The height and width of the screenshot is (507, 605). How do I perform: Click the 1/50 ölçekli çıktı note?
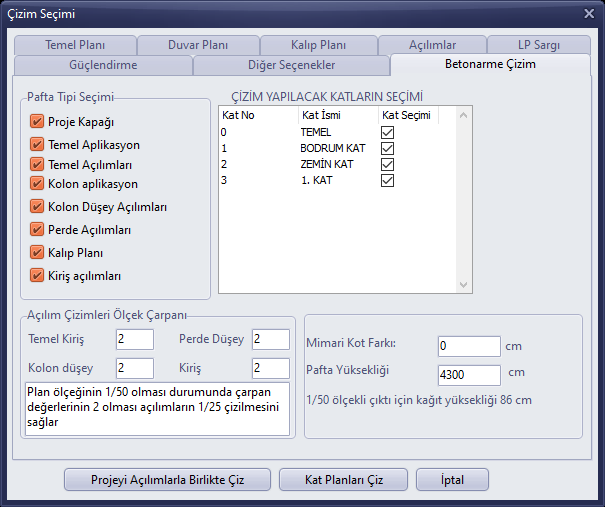tap(419, 400)
